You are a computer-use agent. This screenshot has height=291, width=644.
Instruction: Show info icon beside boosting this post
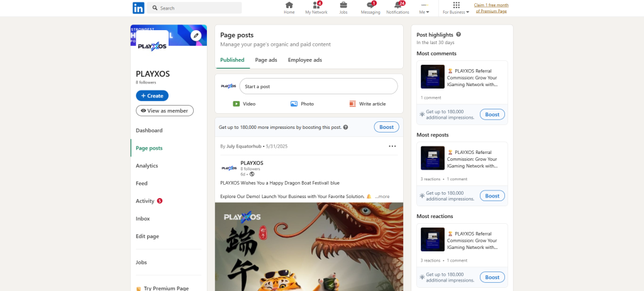(345, 127)
